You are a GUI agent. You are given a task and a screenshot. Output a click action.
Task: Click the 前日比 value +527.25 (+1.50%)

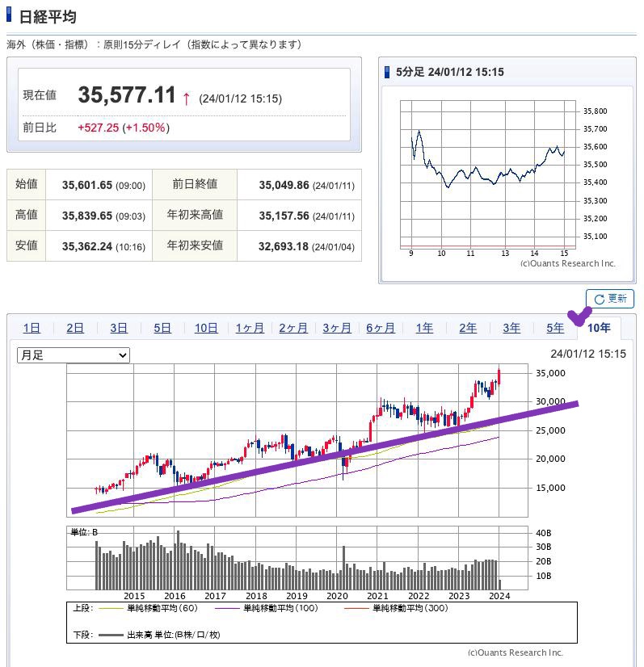[x=124, y=128]
